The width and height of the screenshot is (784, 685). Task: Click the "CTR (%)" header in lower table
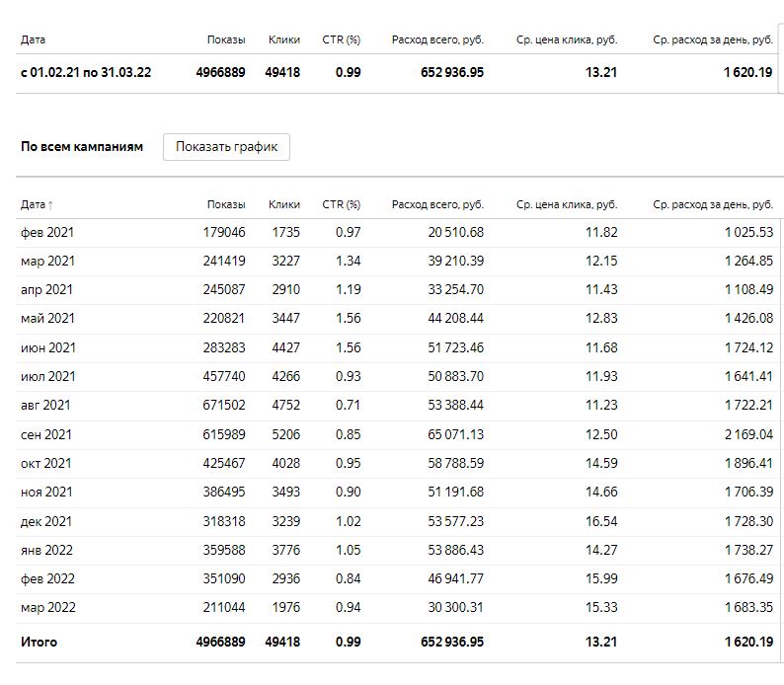pyautogui.click(x=342, y=204)
